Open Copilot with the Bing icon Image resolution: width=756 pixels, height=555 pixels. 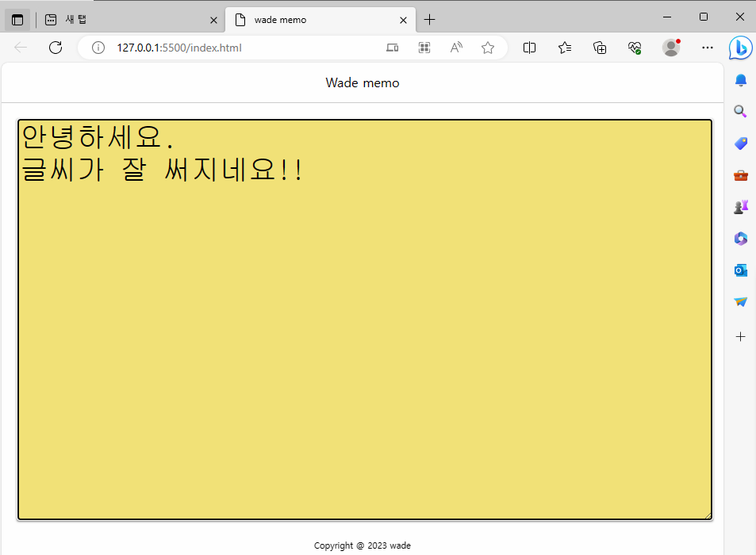pos(740,48)
